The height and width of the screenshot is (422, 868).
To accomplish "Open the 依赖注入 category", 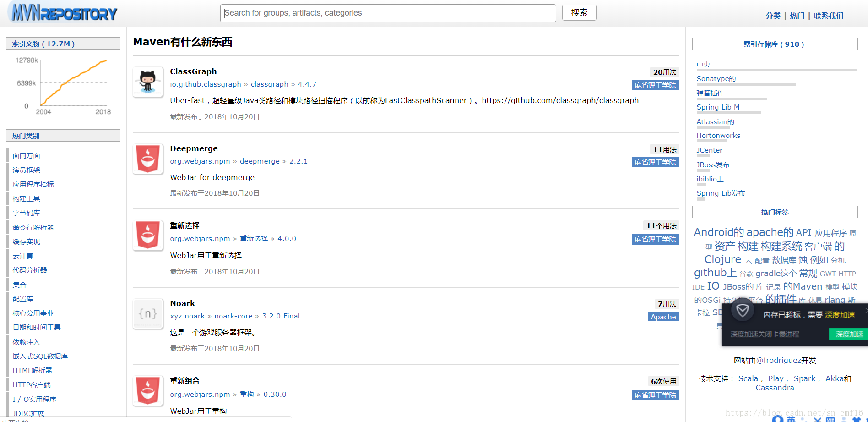I will 27,342.
